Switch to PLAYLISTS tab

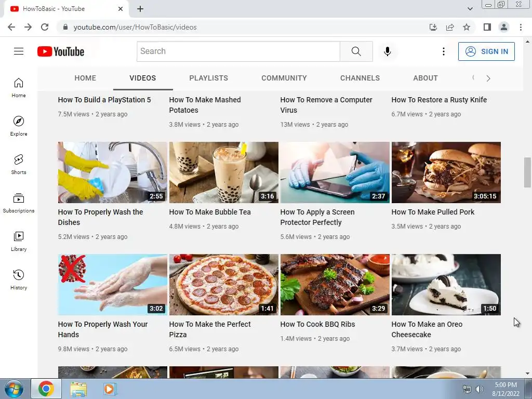tap(209, 78)
